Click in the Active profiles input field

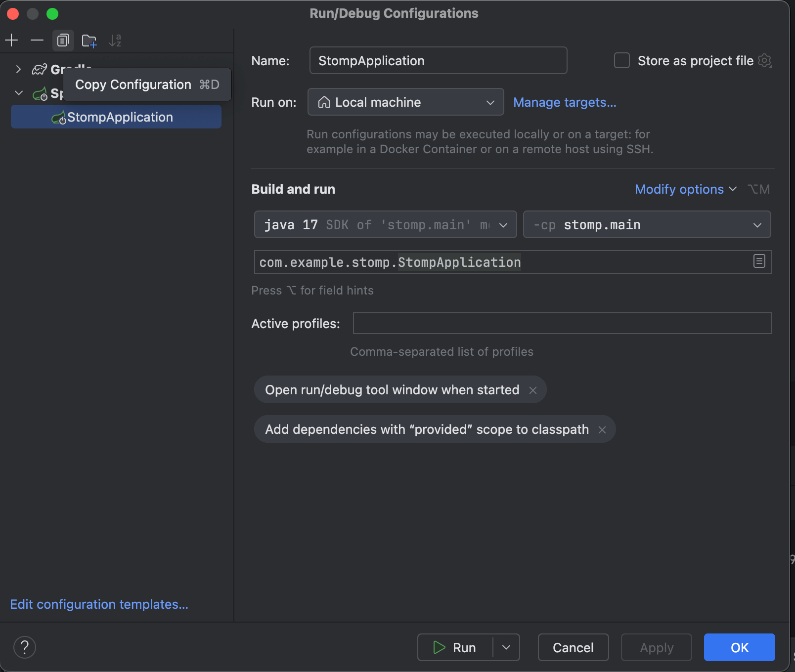562,324
